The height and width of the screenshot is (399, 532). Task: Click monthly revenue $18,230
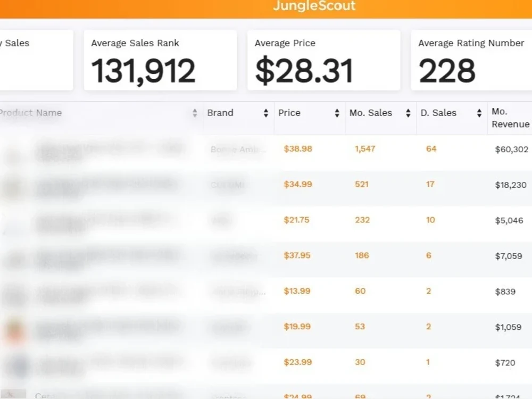point(511,185)
